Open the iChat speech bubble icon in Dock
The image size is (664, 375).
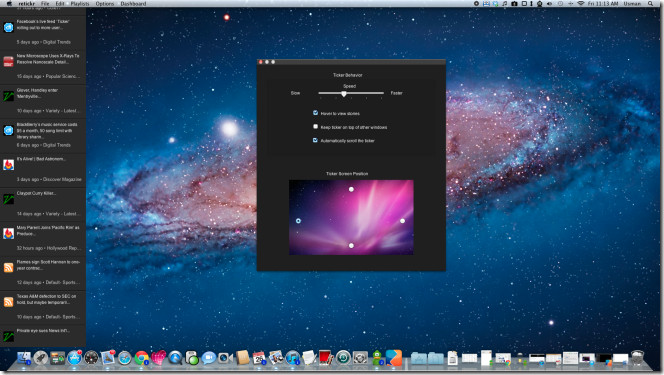tap(208, 358)
